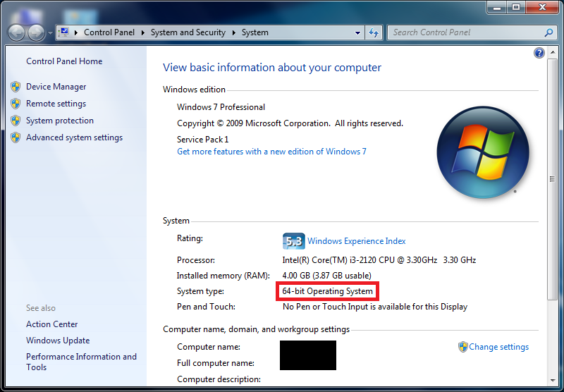
Task: Click the magnifying glass search icon
Action: (548, 32)
